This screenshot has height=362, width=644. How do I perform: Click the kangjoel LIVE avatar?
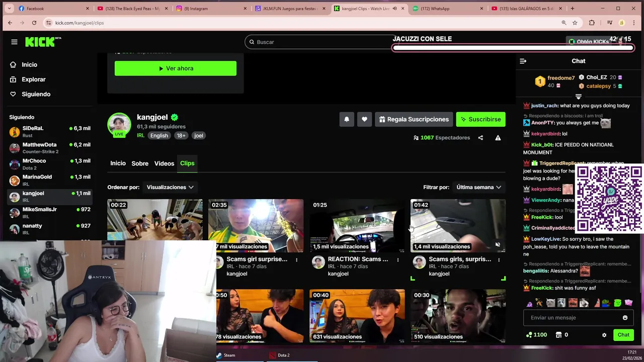119,125
